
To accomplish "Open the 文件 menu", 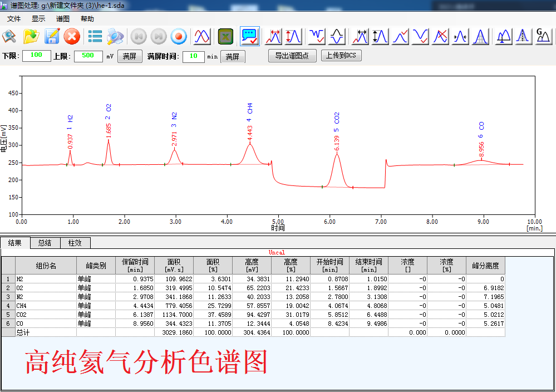I will [14, 19].
